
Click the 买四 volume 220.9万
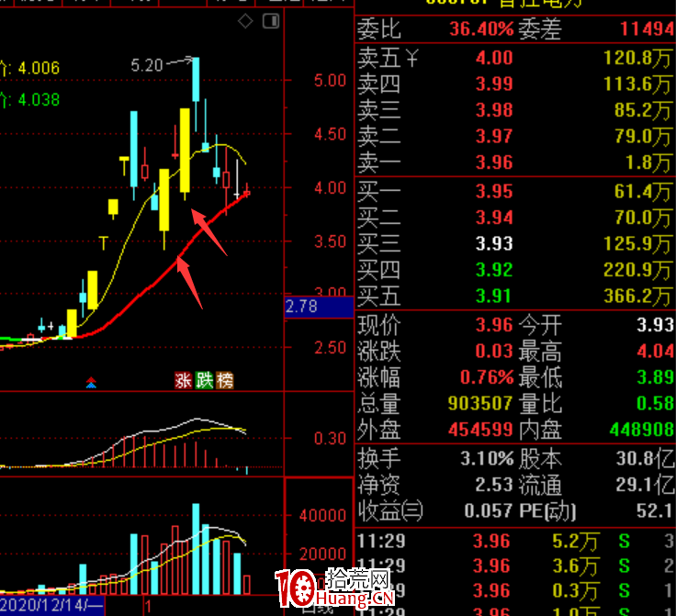point(638,270)
